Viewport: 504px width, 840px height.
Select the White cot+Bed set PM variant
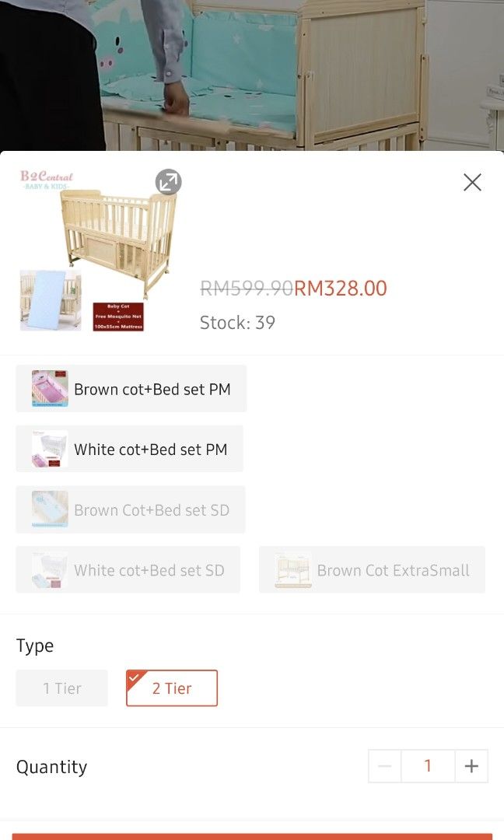[x=129, y=449]
